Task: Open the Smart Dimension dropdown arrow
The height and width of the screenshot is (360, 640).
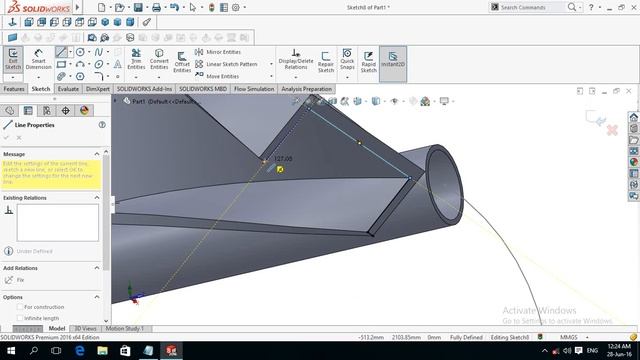Action: 38,78
